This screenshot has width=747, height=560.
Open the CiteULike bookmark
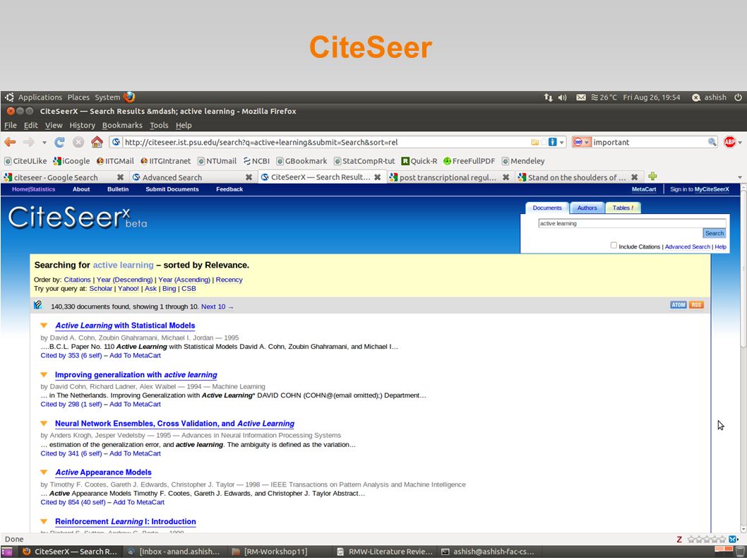[x=25, y=161]
